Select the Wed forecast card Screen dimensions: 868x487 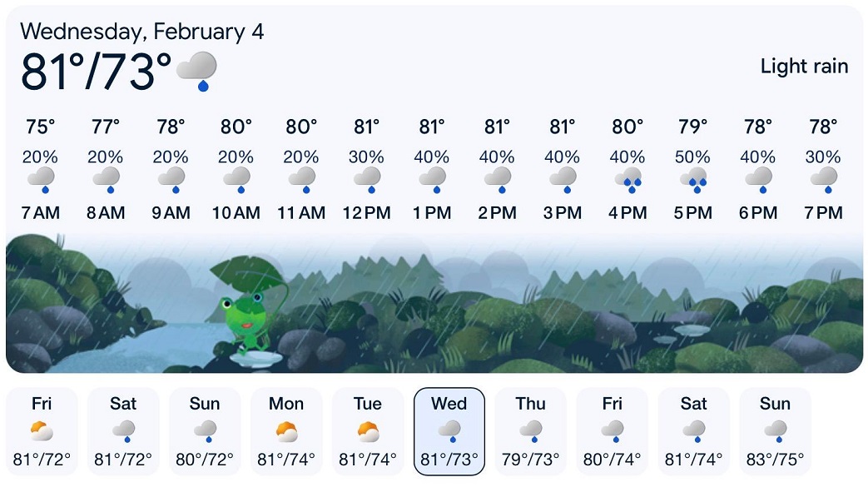pyautogui.click(x=449, y=430)
